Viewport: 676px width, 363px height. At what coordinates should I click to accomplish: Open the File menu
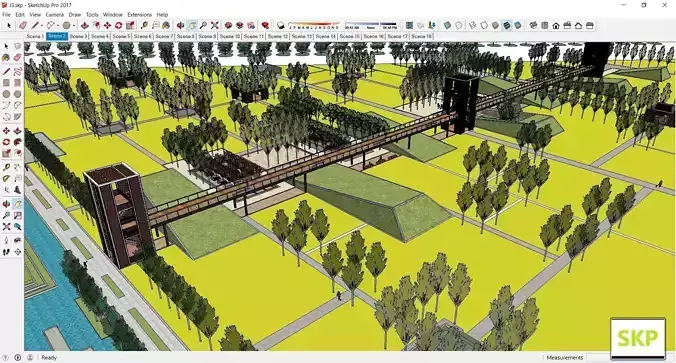click(x=6, y=14)
